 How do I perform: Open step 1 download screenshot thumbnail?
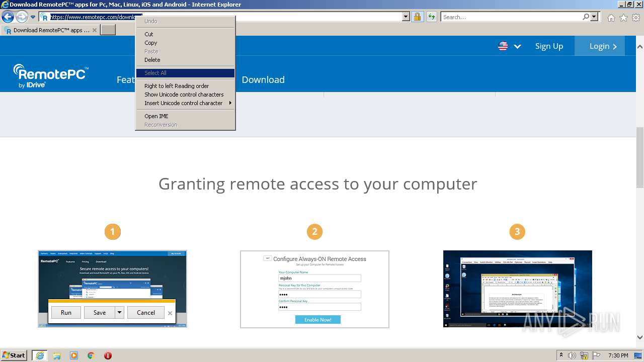pyautogui.click(x=112, y=289)
